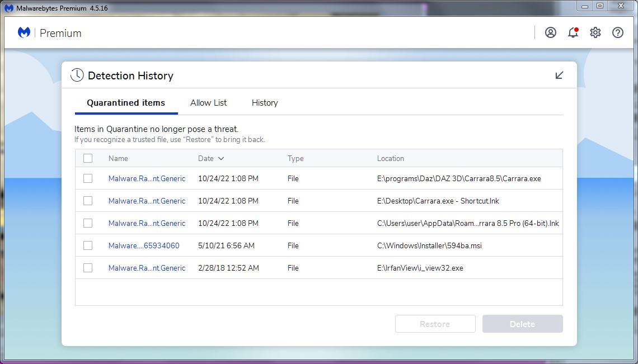Sort by the Name column header
Image resolution: width=638 pixels, height=364 pixels.
[x=118, y=159]
